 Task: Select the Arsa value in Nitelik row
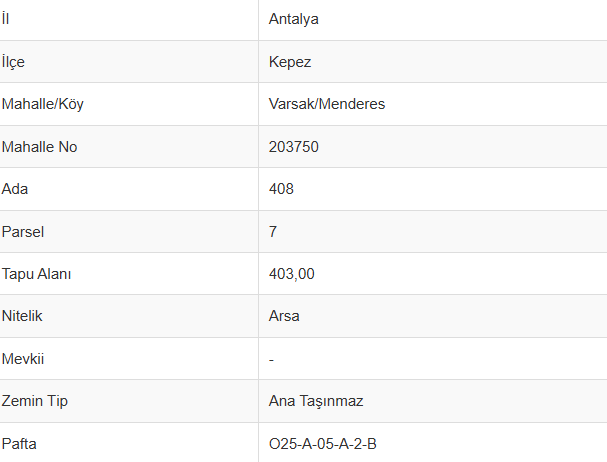point(284,316)
